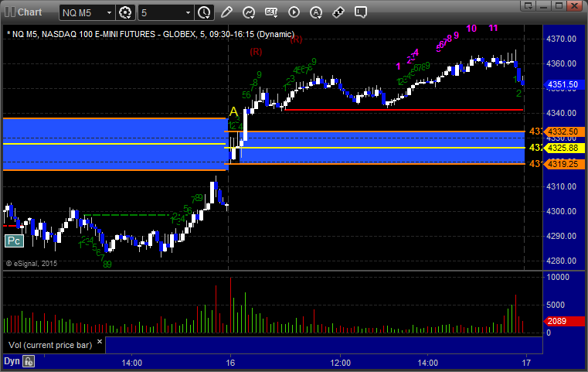Toggle the time lock icon beside Dyn
588x372 pixels.
point(29,361)
